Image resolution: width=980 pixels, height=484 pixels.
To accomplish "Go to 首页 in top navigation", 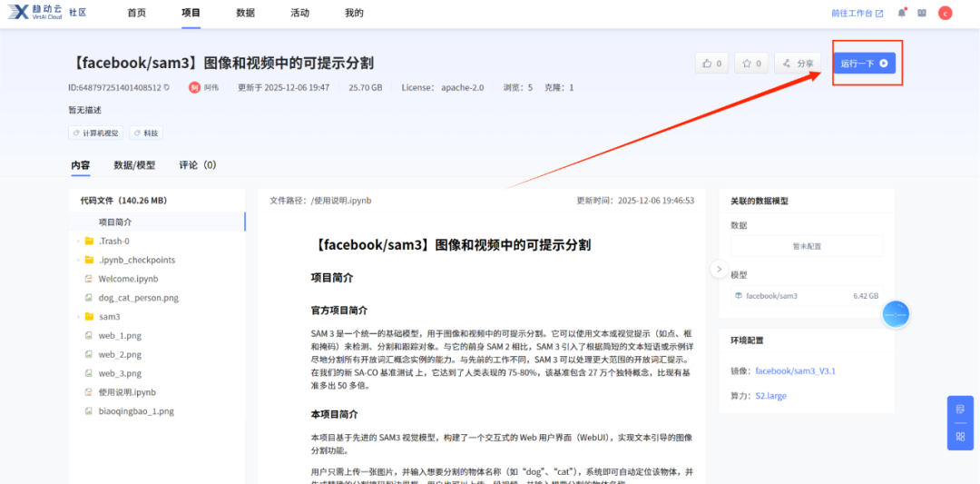I will (136, 13).
